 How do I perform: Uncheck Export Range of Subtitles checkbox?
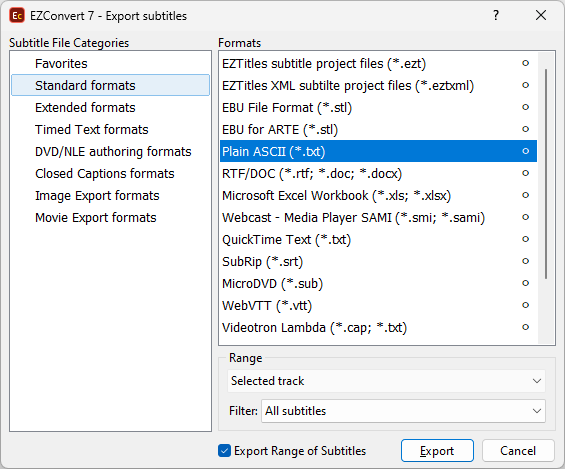pyautogui.click(x=224, y=451)
